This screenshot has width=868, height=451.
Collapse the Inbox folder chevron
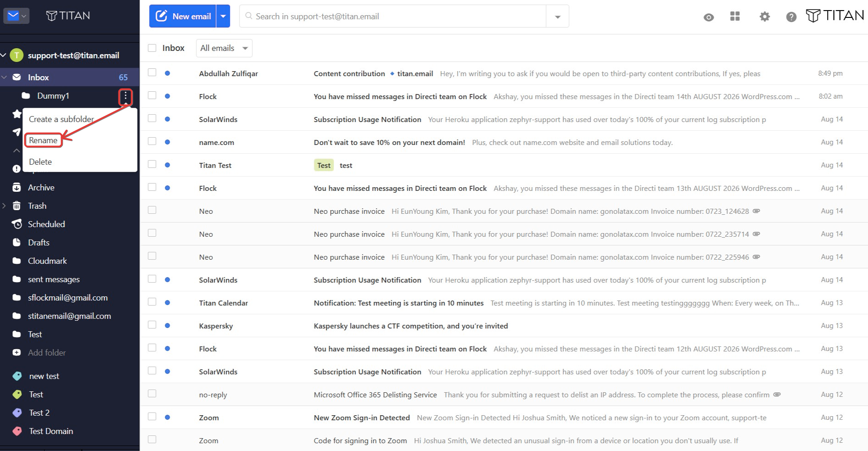click(4, 77)
